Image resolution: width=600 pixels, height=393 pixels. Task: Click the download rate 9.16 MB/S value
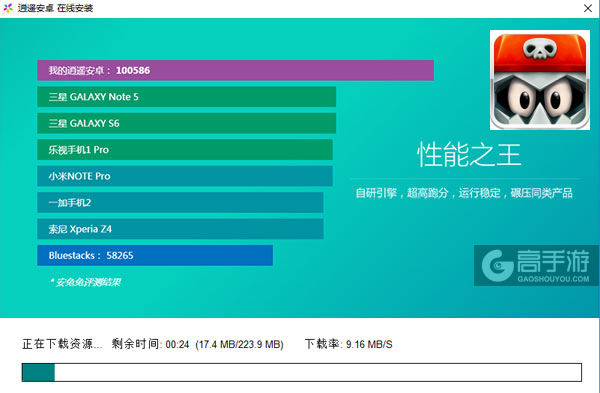369,344
